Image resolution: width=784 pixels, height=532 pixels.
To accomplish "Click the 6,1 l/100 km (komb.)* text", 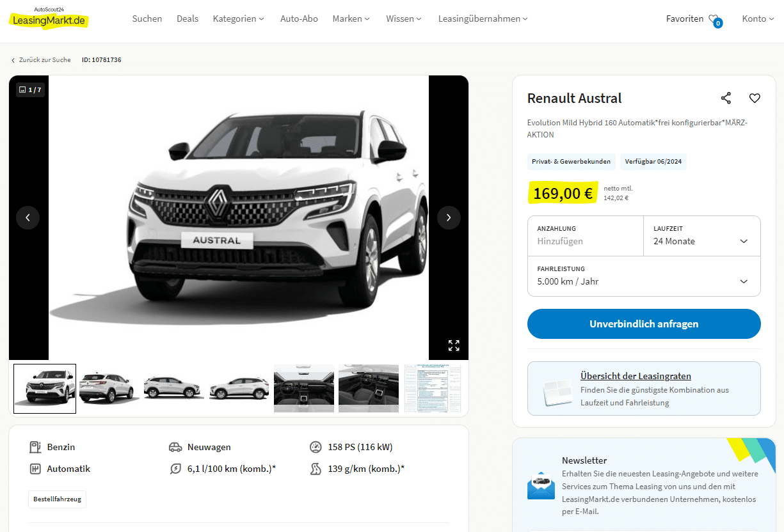I will click(232, 469).
